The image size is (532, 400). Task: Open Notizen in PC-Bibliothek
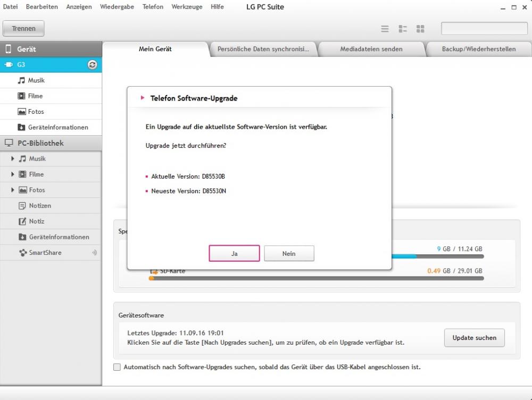40,205
